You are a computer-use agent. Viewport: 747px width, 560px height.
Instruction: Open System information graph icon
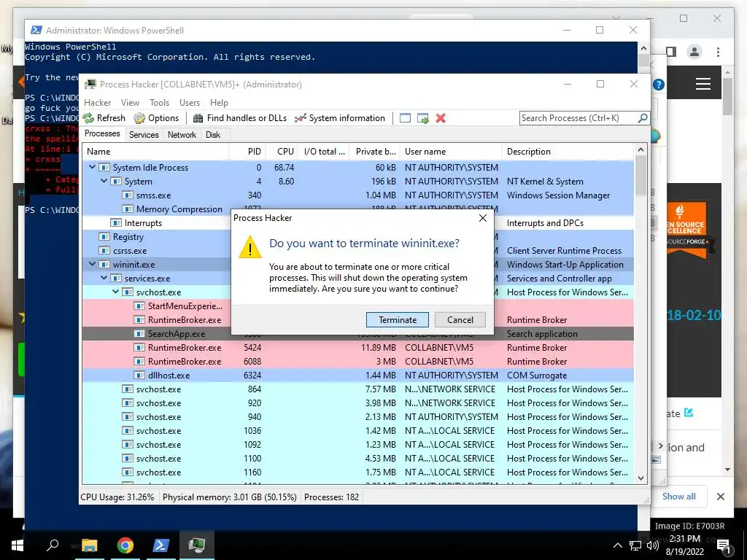point(300,118)
